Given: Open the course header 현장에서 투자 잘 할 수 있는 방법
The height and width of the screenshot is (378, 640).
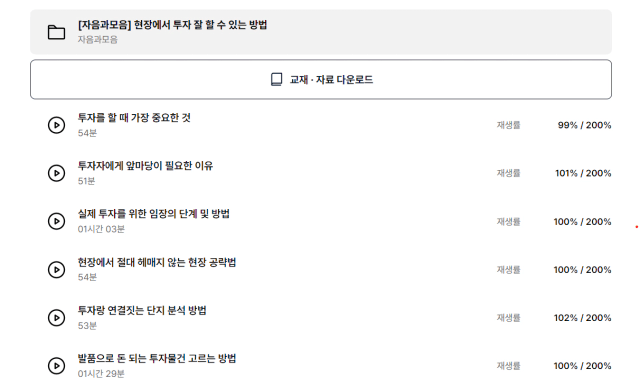Looking at the screenshot, I should click(321, 32).
